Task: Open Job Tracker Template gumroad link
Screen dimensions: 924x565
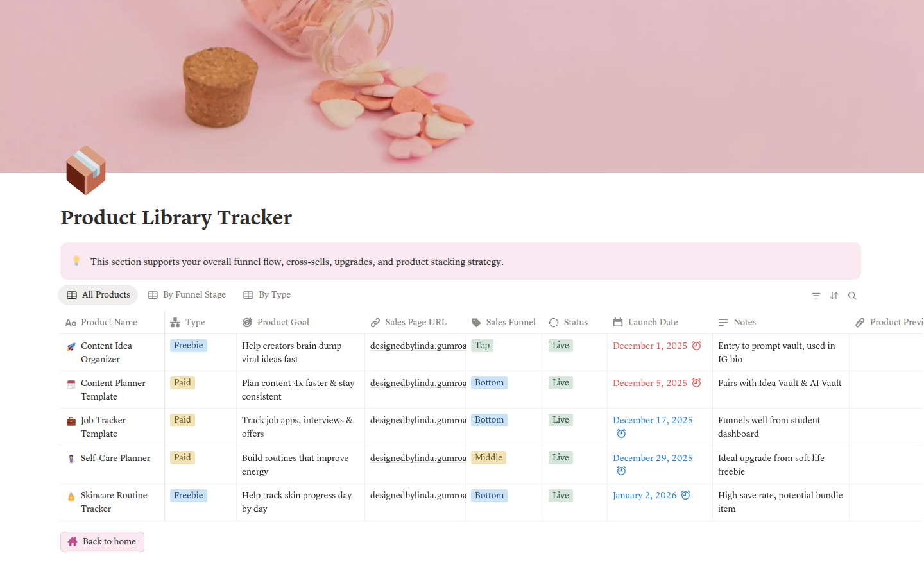Action: click(x=418, y=420)
